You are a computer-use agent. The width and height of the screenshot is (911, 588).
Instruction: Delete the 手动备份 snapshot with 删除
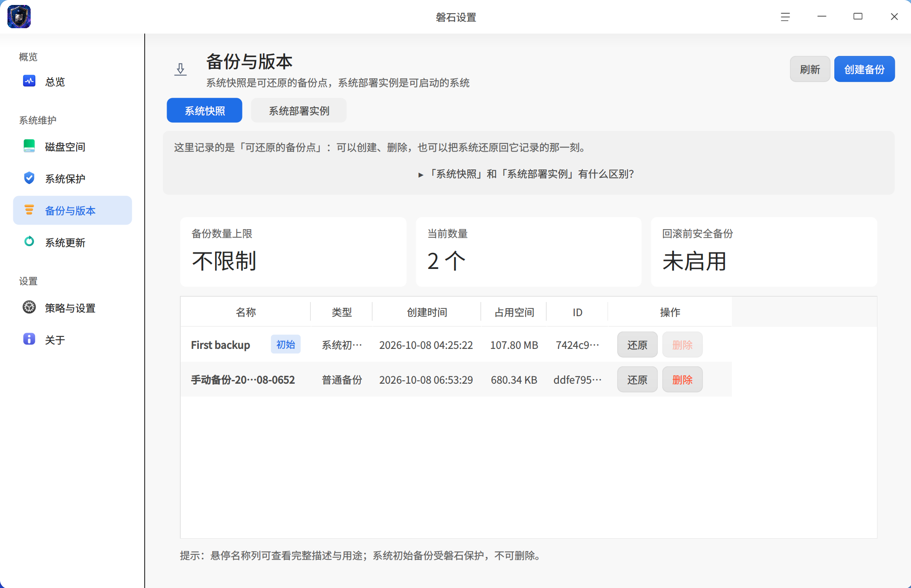pos(682,380)
